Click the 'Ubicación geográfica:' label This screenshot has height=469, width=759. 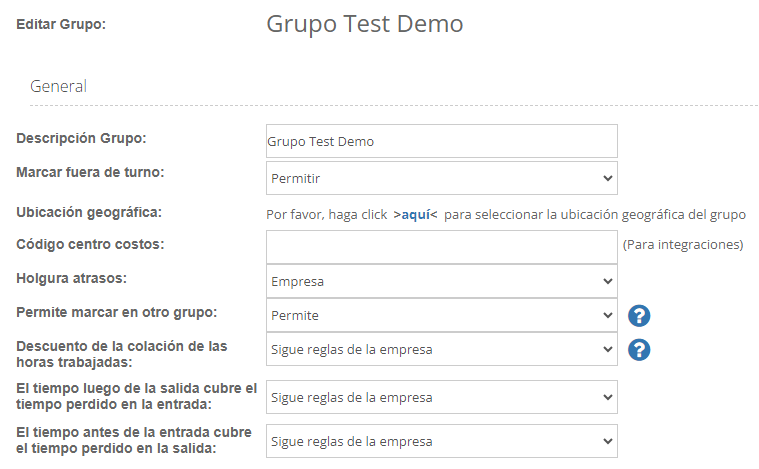tap(89, 212)
